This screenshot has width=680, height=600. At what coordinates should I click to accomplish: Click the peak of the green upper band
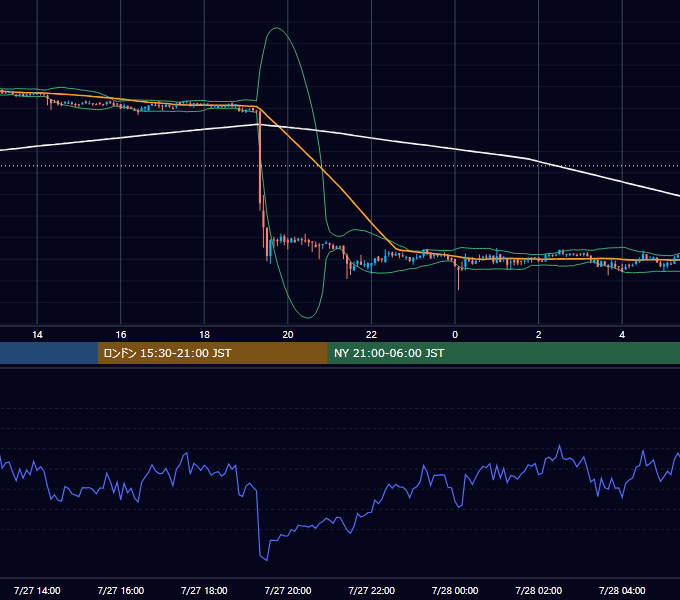click(x=276, y=28)
